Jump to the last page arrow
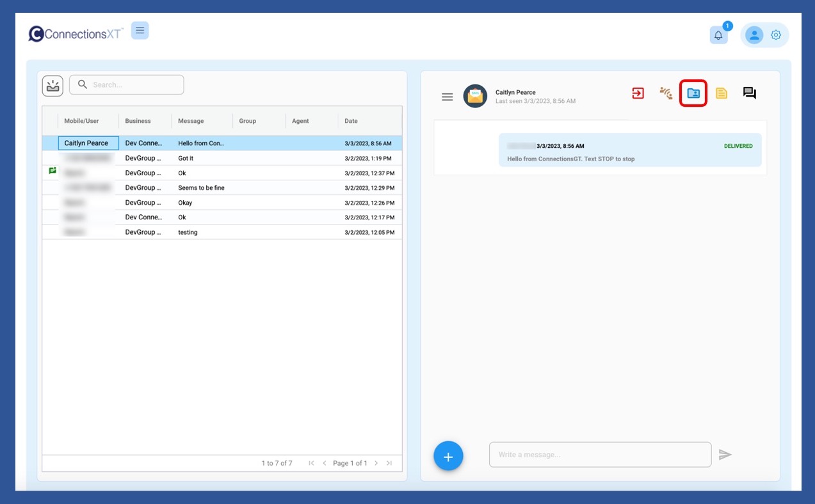 point(389,463)
